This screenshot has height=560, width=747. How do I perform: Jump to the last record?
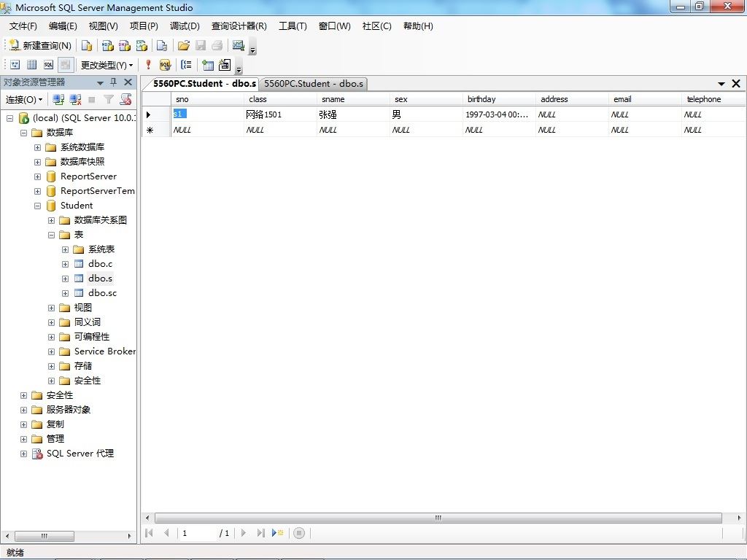point(260,533)
